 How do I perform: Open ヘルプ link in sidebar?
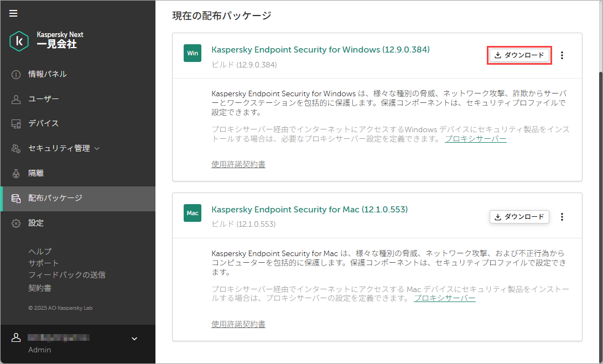tap(40, 251)
